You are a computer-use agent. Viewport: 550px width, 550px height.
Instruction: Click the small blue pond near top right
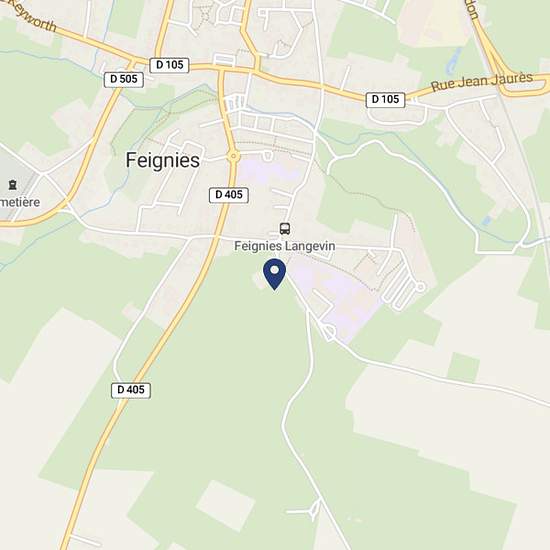pos(454,60)
